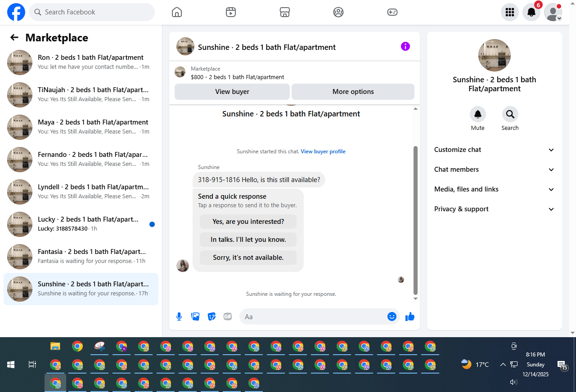
Task: Go to the Home feed icon
Action: coord(177,12)
